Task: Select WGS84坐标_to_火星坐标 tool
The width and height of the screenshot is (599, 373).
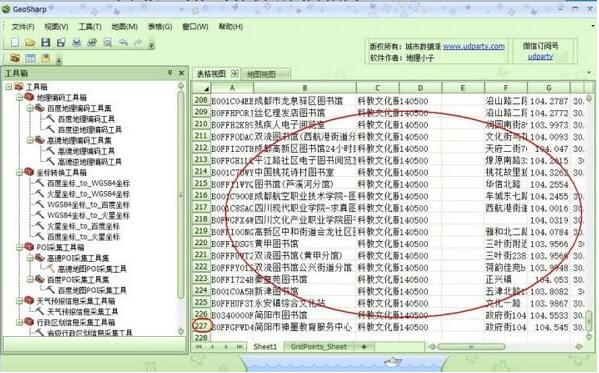Action: click(x=88, y=216)
